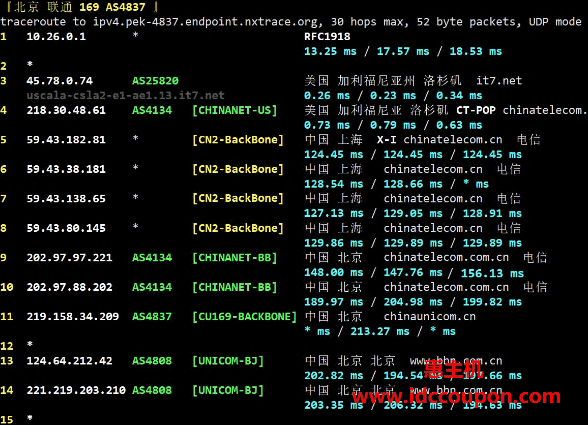Select the latency value 128.54 ms
This screenshot has height=425, width=588.
click(x=334, y=184)
